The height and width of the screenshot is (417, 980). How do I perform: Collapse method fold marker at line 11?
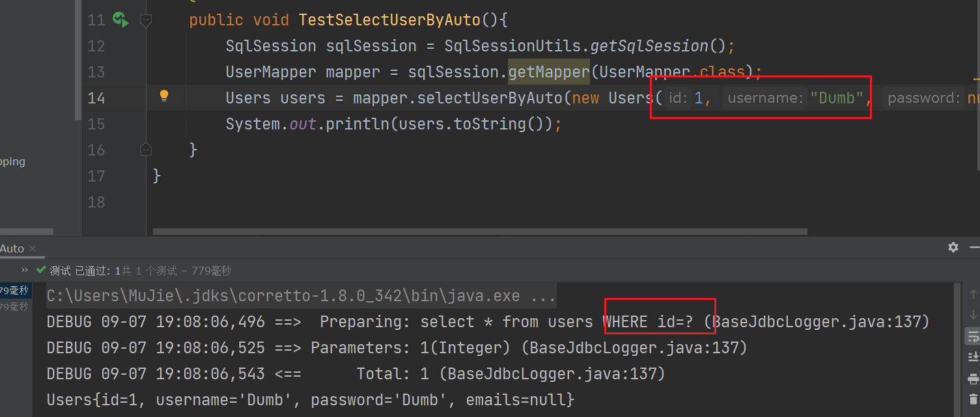[146, 21]
